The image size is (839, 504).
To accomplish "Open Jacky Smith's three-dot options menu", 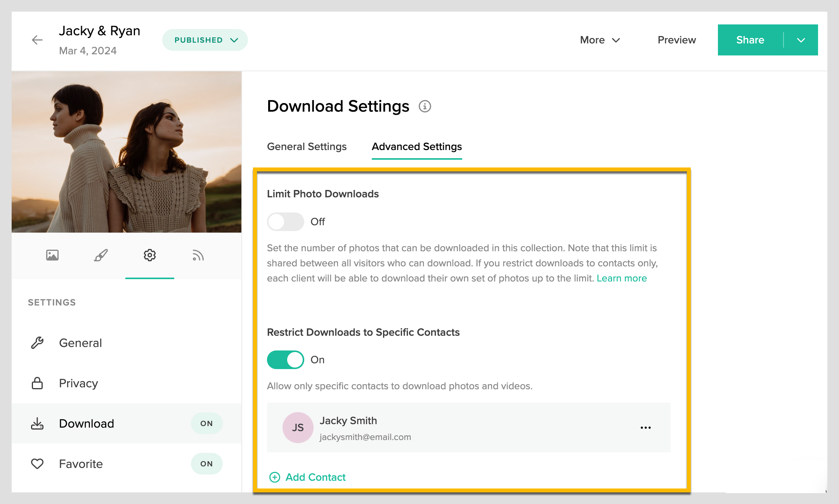I will [646, 428].
